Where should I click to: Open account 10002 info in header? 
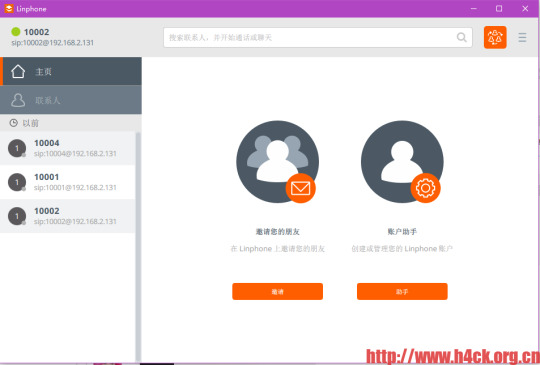pyautogui.click(x=52, y=37)
